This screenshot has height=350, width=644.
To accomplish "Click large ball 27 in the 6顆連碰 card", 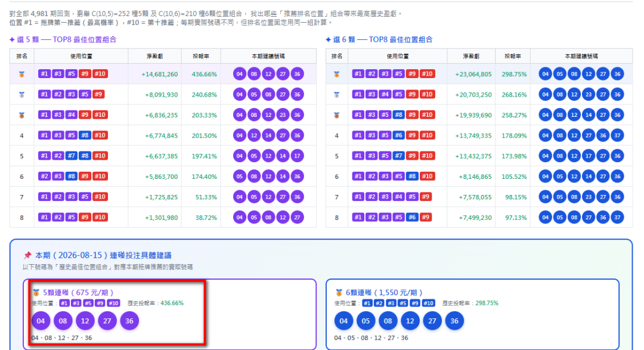I will 432,321.
